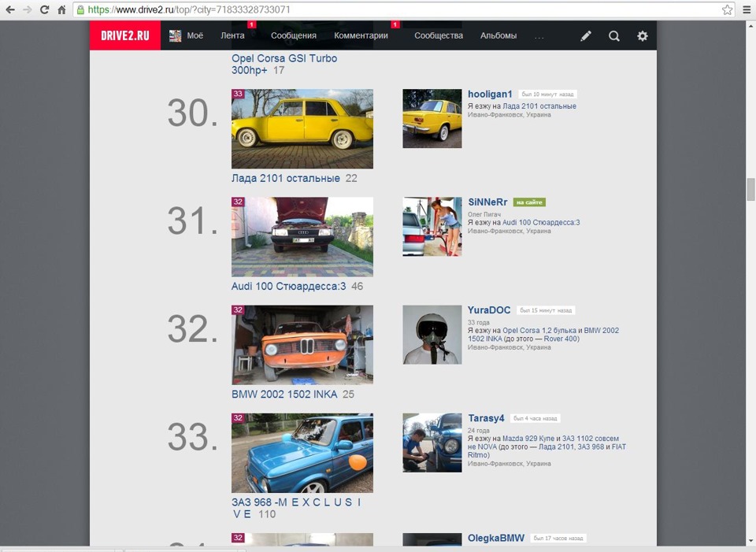This screenshot has height=552, width=756.
Task: Open the Моё menu item
Action: click(x=195, y=35)
